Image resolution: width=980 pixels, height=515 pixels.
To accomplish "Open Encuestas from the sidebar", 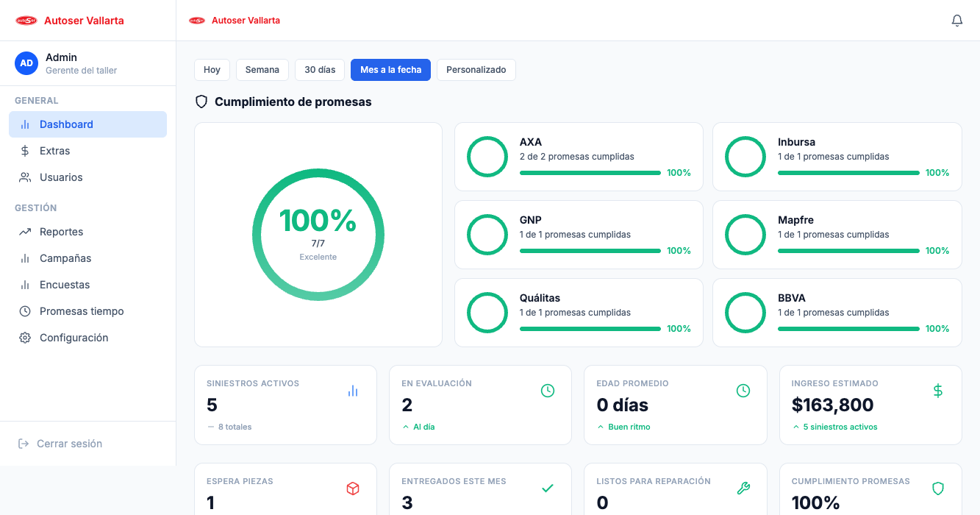I will click(87, 285).
